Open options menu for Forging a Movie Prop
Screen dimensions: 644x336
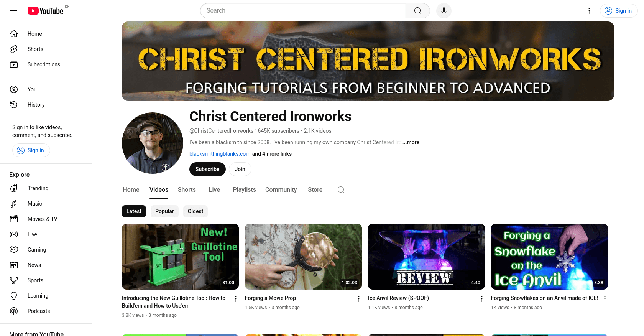pyautogui.click(x=359, y=299)
